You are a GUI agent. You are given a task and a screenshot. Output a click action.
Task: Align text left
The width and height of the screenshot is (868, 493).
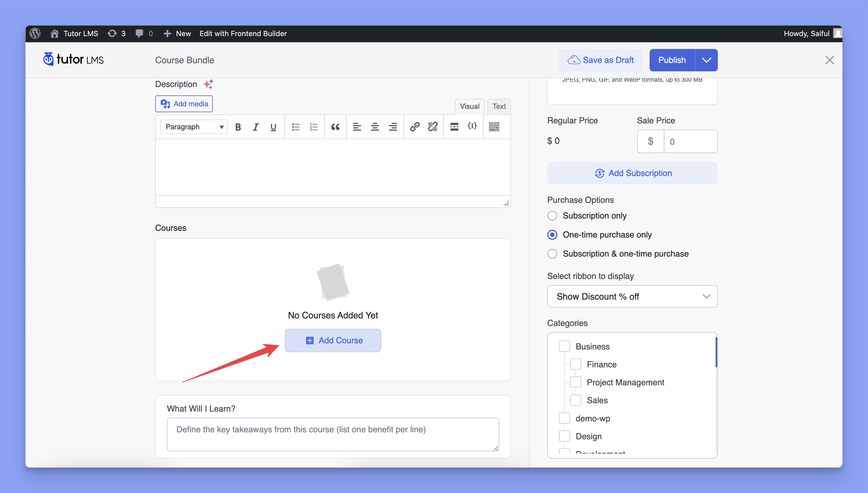coord(357,127)
